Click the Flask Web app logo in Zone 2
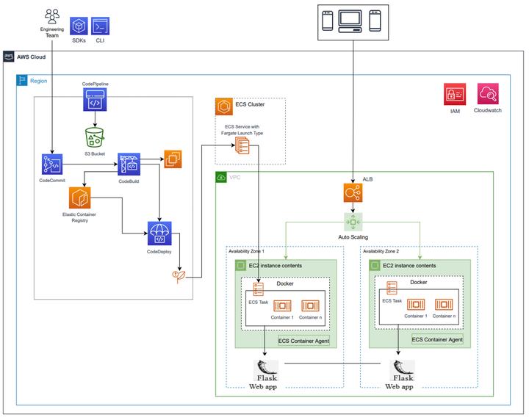This screenshot has width=529, height=420. (x=402, y=371)
